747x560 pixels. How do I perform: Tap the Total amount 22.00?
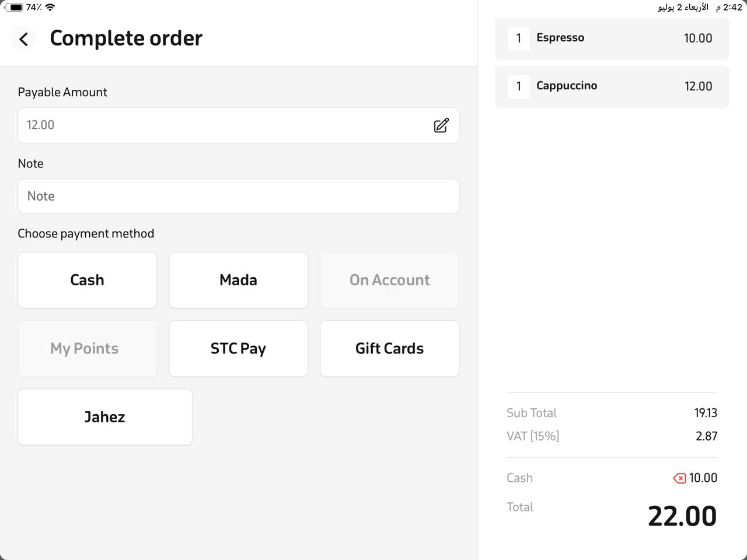pos(682,516)
